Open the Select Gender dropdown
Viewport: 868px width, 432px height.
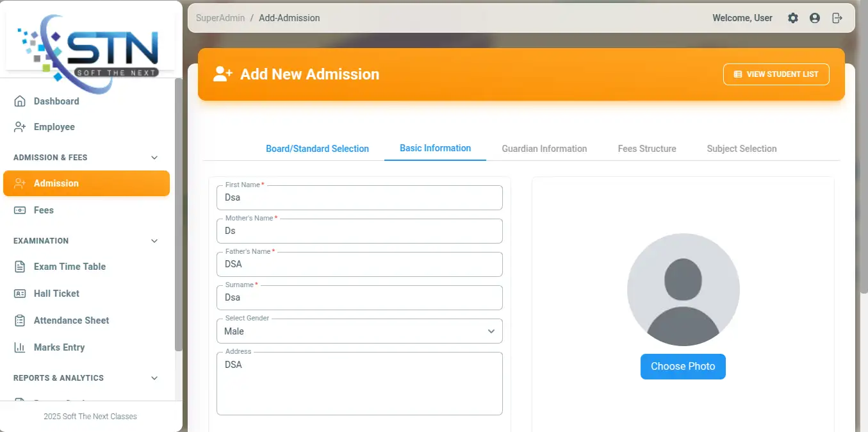[x=359, y=331]
